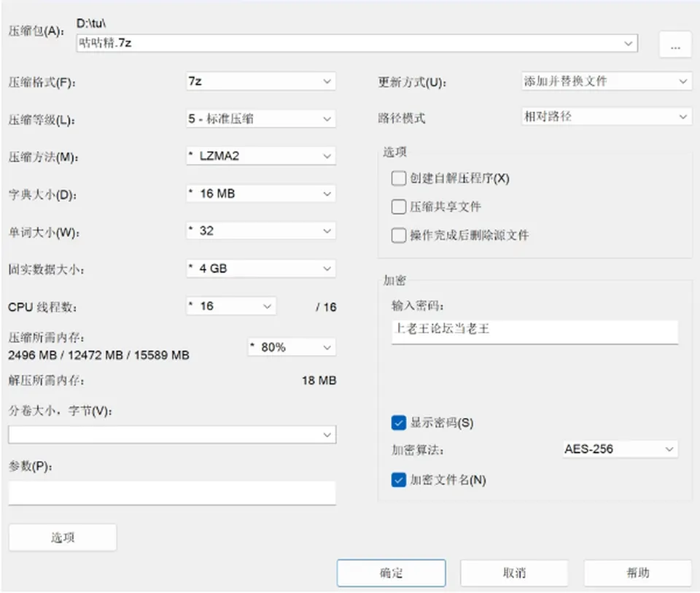
Task: Expand the 字典大小 16 MB dropdown
Action: pos(261,193)
